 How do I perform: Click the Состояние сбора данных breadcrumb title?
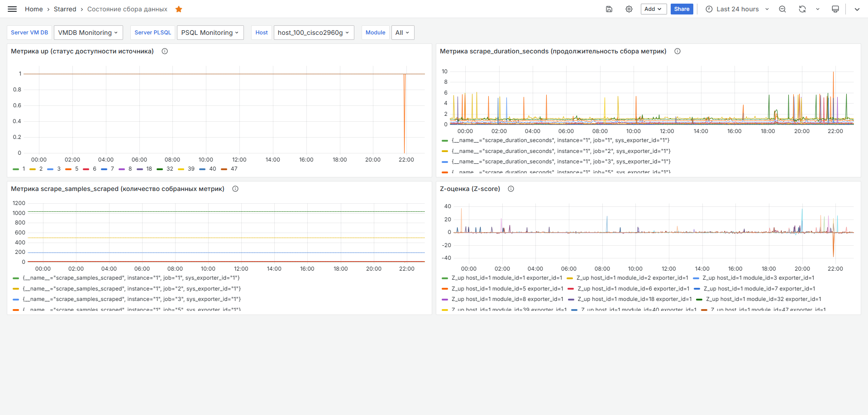[x=127, y=9]
